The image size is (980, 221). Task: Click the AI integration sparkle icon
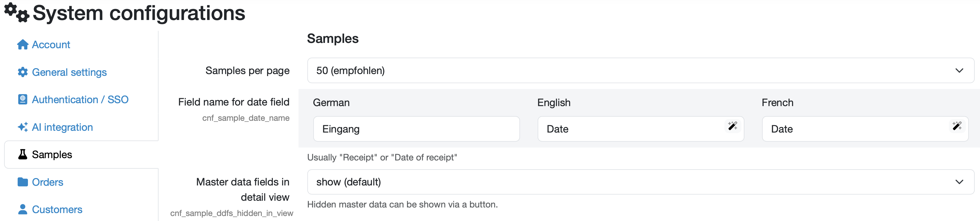tap(22, 127)
